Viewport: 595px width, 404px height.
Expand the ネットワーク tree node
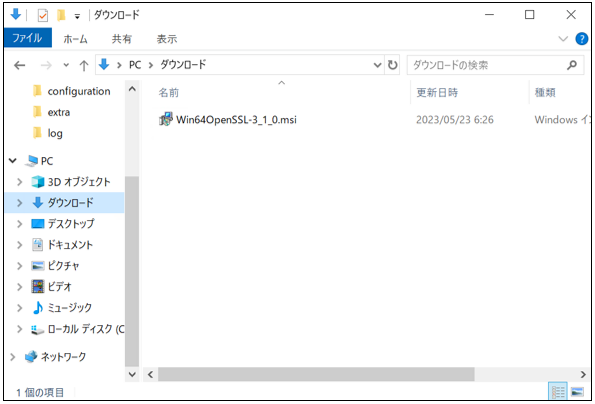(13, 357)
